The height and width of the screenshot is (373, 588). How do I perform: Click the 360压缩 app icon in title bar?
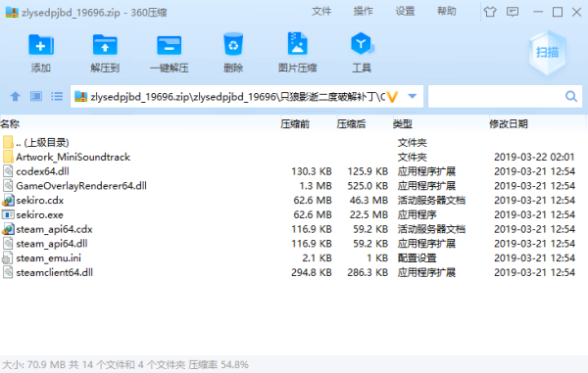(x=12, y=13)
